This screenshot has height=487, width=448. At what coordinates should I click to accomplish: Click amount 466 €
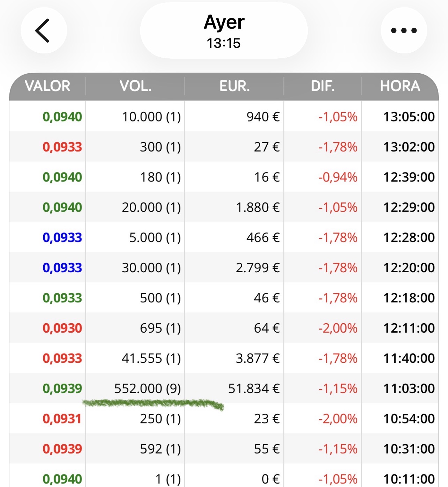(x=263, y=237)
